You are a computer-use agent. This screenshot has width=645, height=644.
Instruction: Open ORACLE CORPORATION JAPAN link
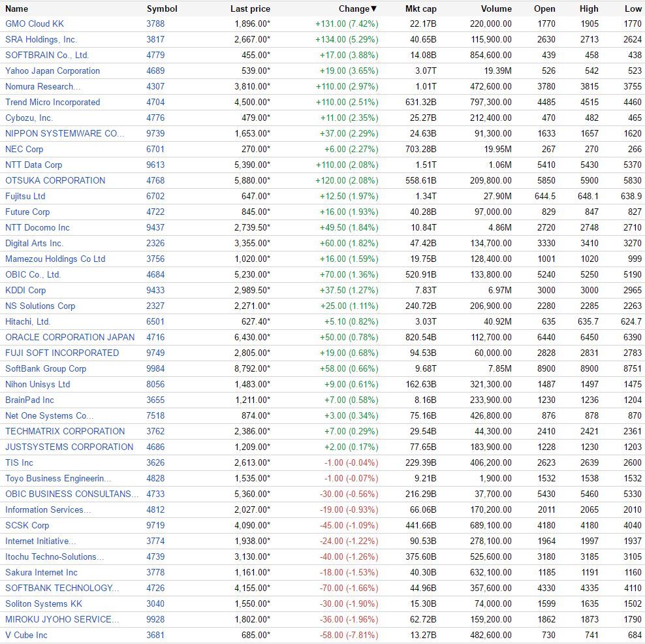[70, 337]
